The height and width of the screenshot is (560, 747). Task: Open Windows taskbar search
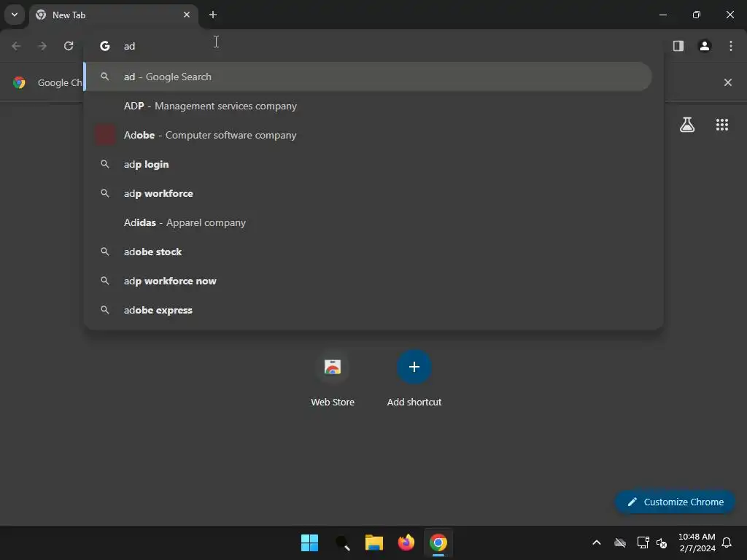pyautogui.click(x=342, y=542)
